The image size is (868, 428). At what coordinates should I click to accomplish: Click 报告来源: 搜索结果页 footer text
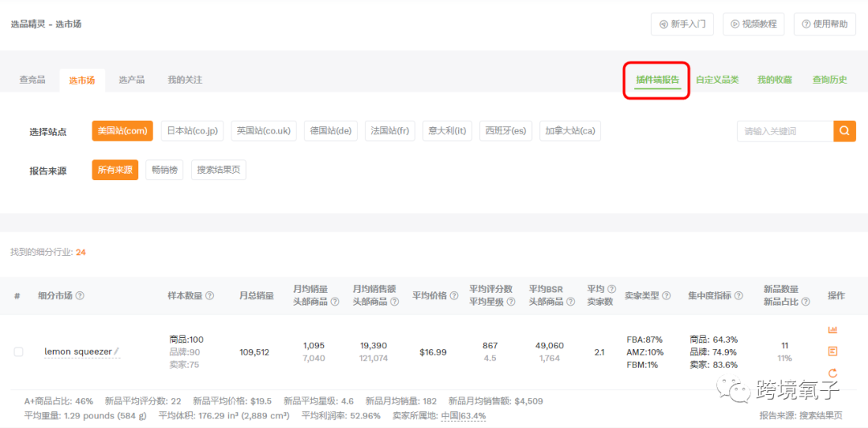801,416
